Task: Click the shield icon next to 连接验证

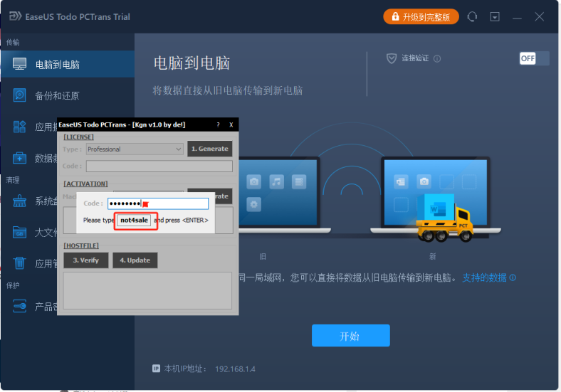Action: tap(392, 58)
